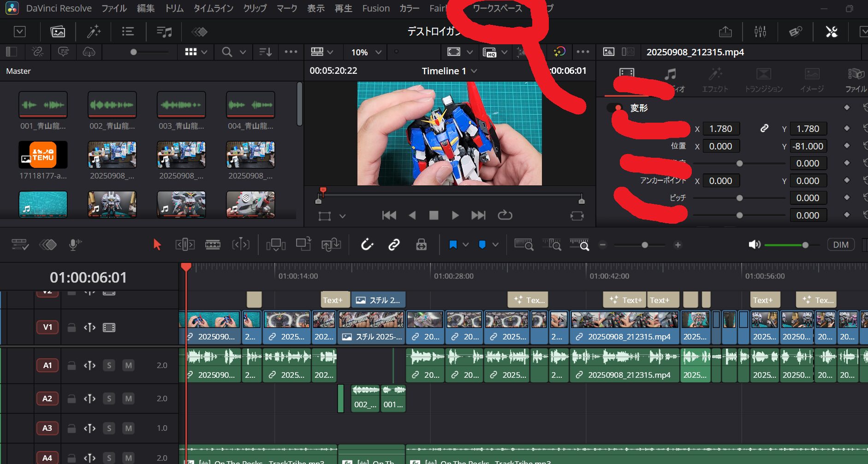Open Timeline View Options icon

pyautogui.click(x=20, y=244)
